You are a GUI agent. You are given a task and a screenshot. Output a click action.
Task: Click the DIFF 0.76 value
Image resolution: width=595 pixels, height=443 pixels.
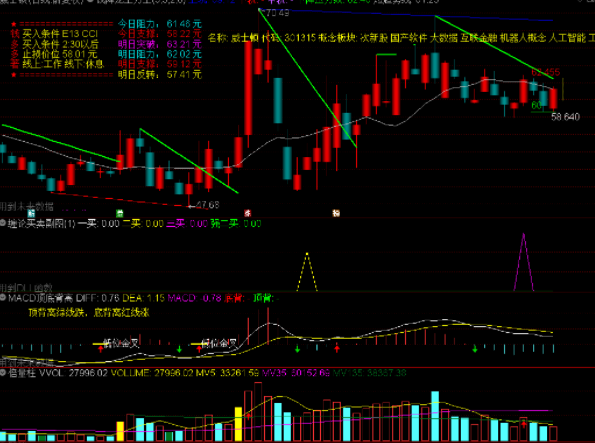point(97,298)
